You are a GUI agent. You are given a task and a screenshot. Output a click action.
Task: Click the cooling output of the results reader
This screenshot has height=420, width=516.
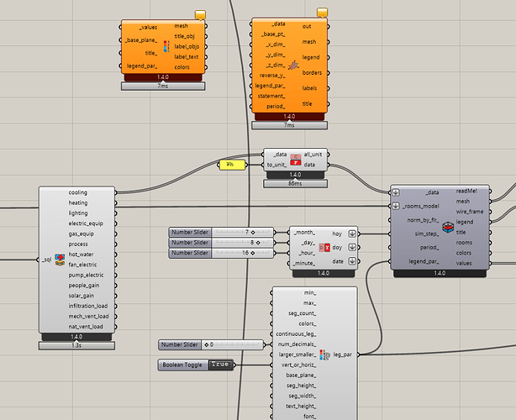click(x=78, y=192)
